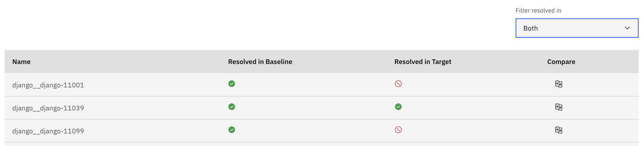The width and height of the screenshot is (644, 146).
Task: Click baseline resolved checkmark for django-11039
Action: pyautogui.click(x=232, y=107)
